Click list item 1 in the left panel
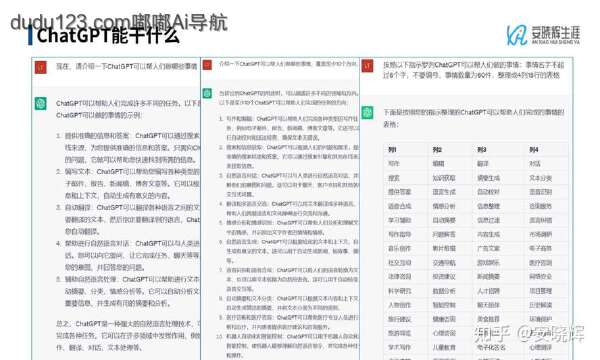This screenshot has height=360, width=600. coord(128,148)
